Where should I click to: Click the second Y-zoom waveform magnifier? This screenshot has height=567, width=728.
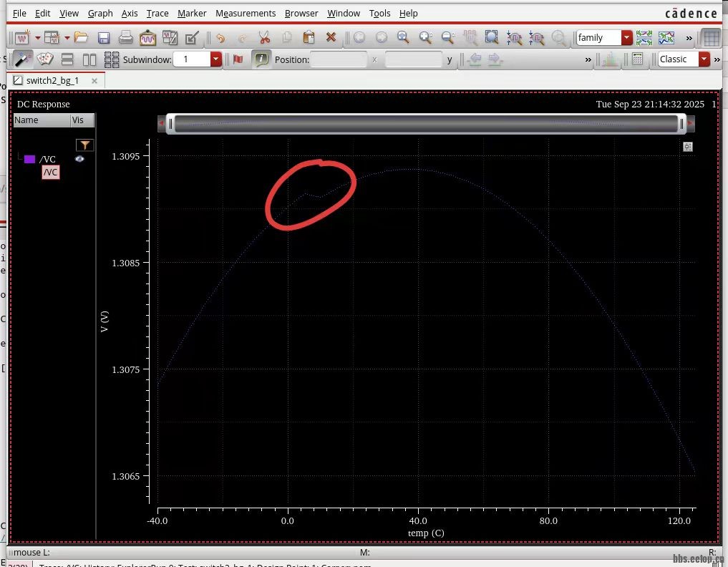click(x=536, y=38)
